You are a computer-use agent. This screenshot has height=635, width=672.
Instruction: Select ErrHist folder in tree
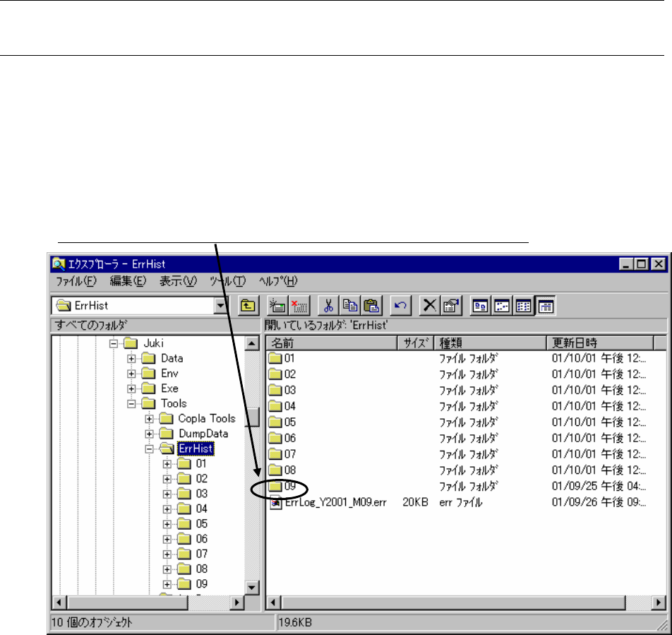(187, 449)
